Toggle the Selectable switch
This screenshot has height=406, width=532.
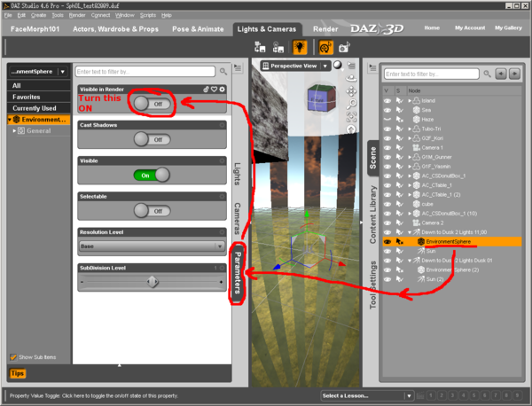(x=152, y=211)
